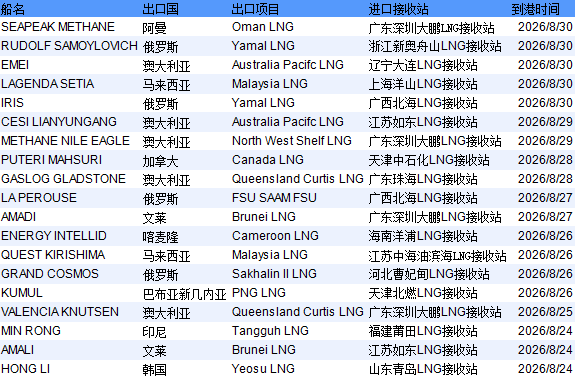Click export country 喀麦隆

pyautogui.click(x=160, y=237)
